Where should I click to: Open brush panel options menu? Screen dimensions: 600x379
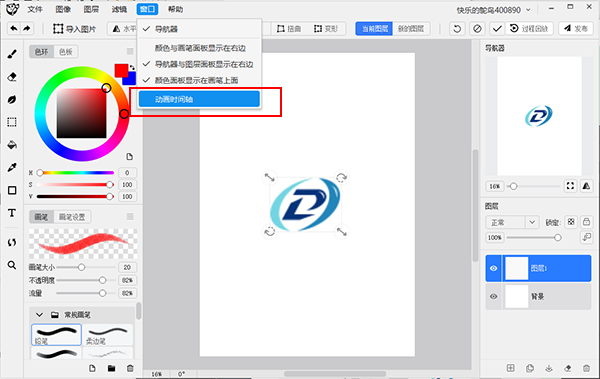(130, 217)
